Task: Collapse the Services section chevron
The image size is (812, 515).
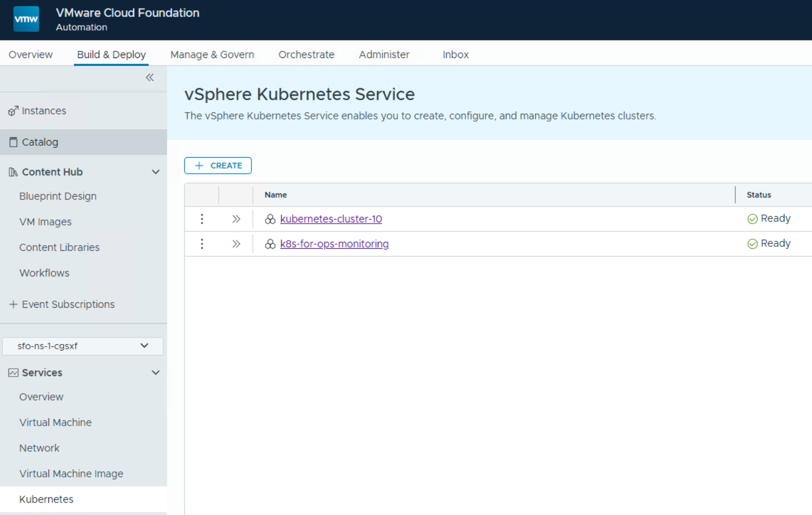Action: click(155, 373)
